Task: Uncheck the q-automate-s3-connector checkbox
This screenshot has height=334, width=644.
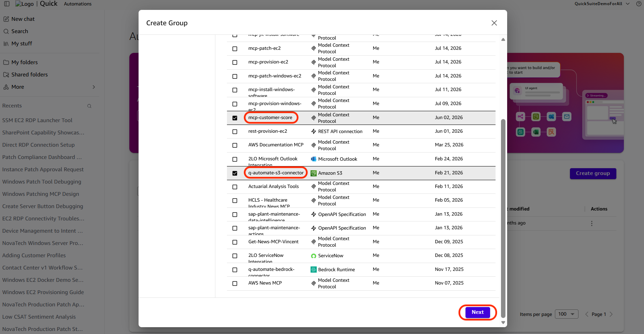Action: (235, 173)
